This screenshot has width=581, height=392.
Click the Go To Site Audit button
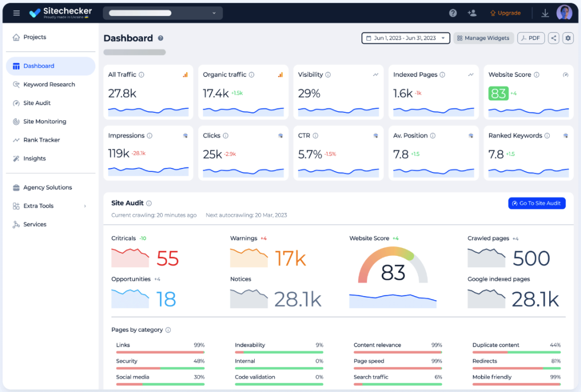pyautogui.click(x=537, y=203)
